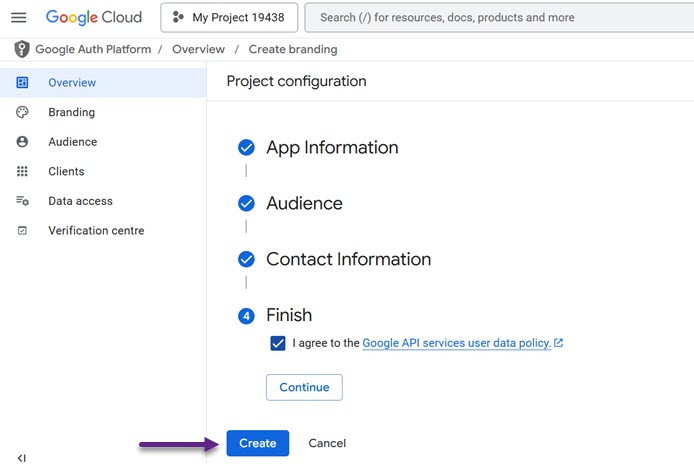Click the Google Auth Platform shield icon

[x=21, y=49]
